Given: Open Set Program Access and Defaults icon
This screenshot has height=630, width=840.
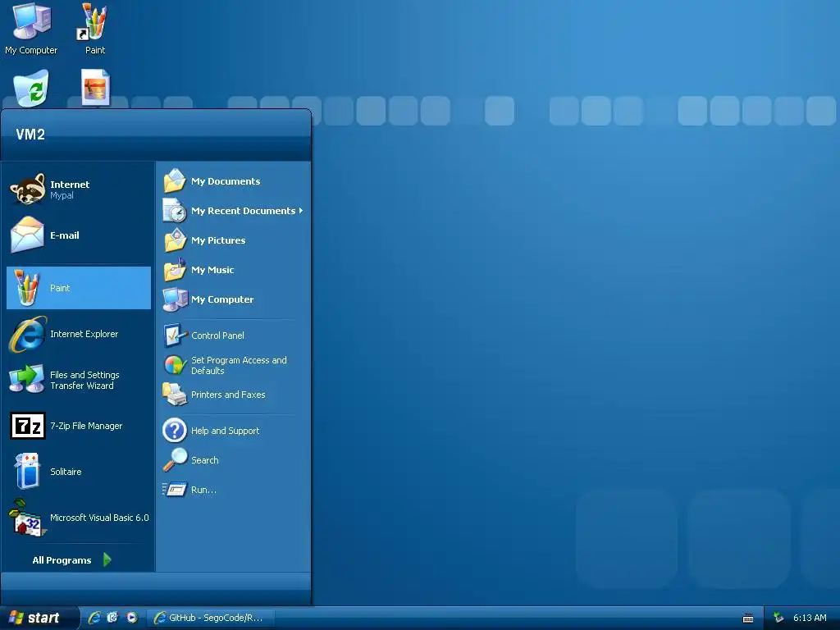Looking at the screenshot, I should pyautogui.click(x=175, y=365).
